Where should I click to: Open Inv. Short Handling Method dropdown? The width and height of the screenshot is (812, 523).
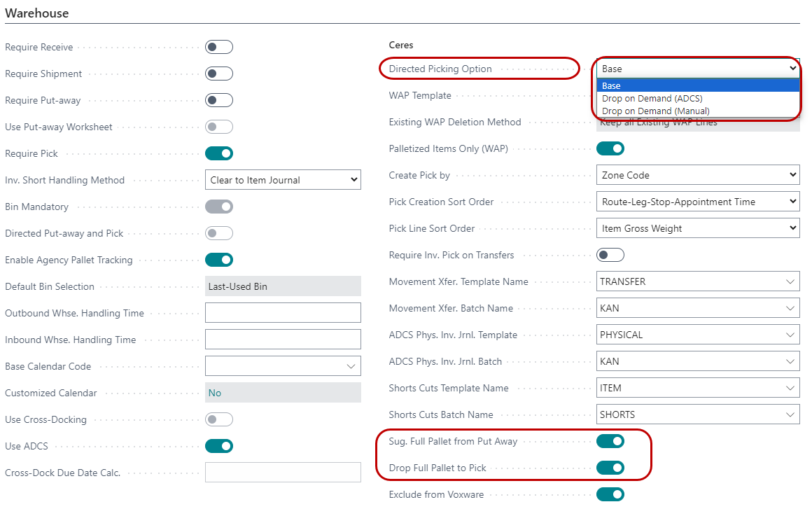[x=283, y=180]
